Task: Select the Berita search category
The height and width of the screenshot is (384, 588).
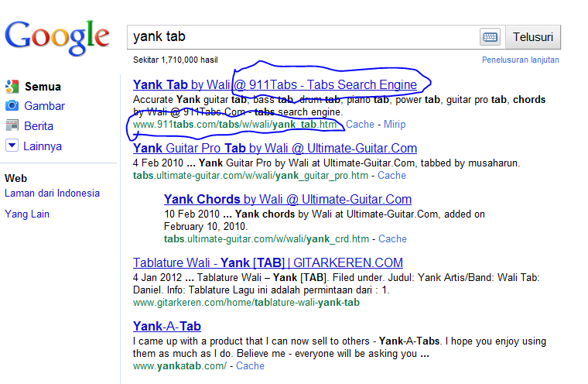Action: tap(39, 125)
